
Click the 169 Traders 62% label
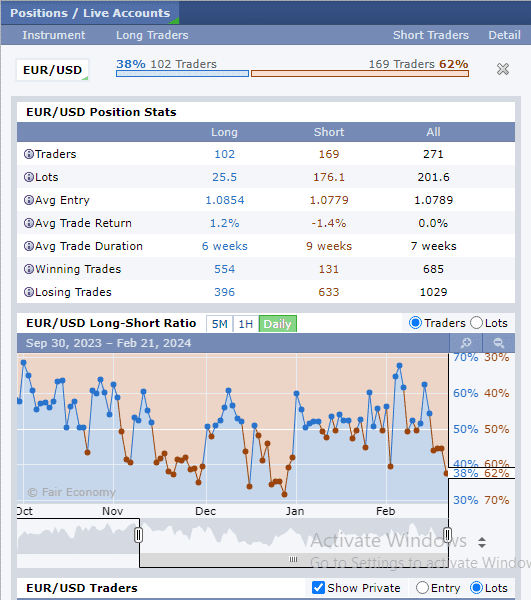point(419,64)
